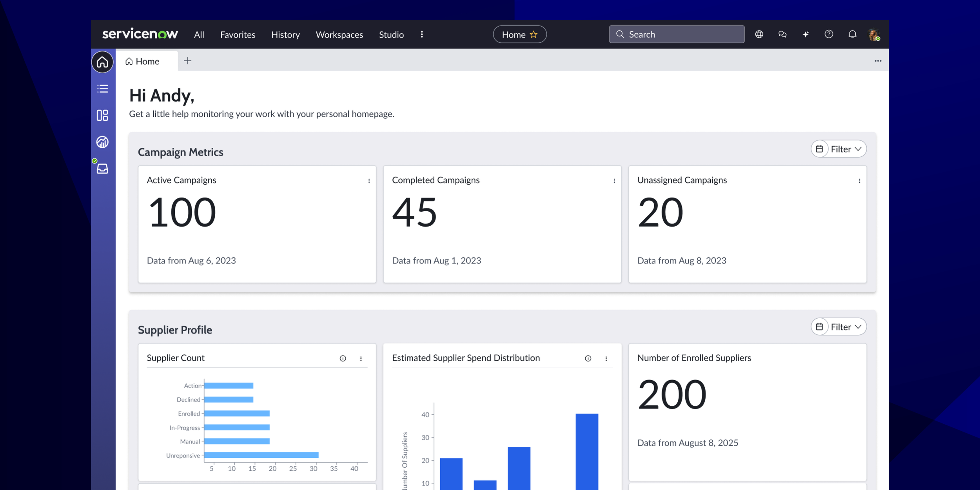980x490 pixels.
Task: Open the help question mark icon
Action: coord(829,34)
